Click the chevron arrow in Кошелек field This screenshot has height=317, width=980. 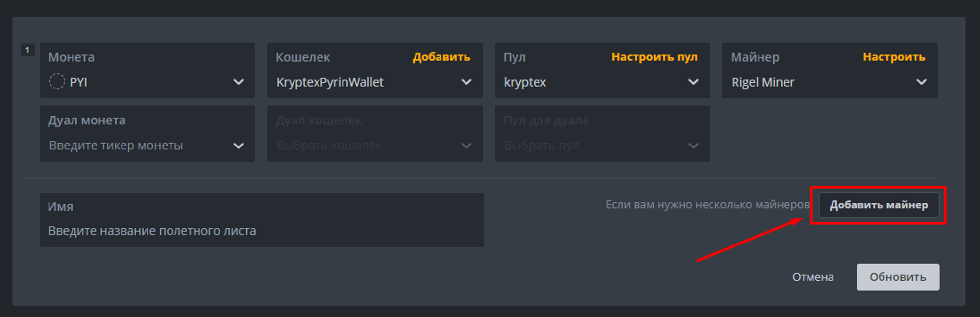coord(466,82)
